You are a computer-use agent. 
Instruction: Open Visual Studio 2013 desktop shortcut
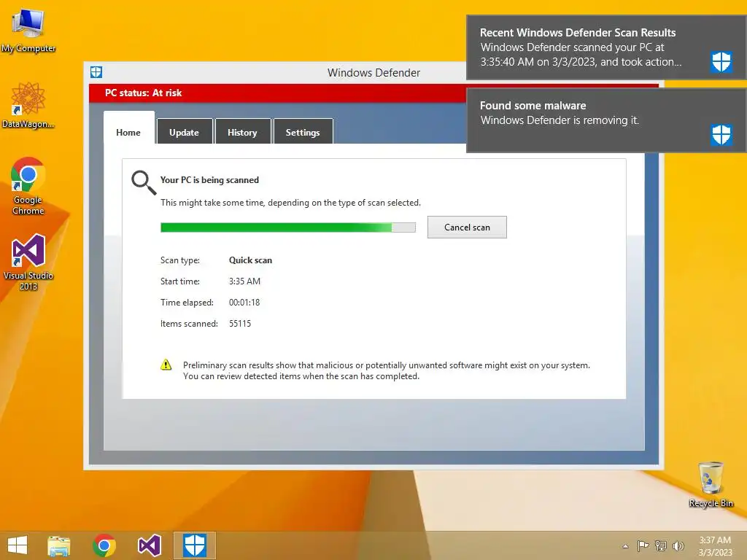pos(28,262)
